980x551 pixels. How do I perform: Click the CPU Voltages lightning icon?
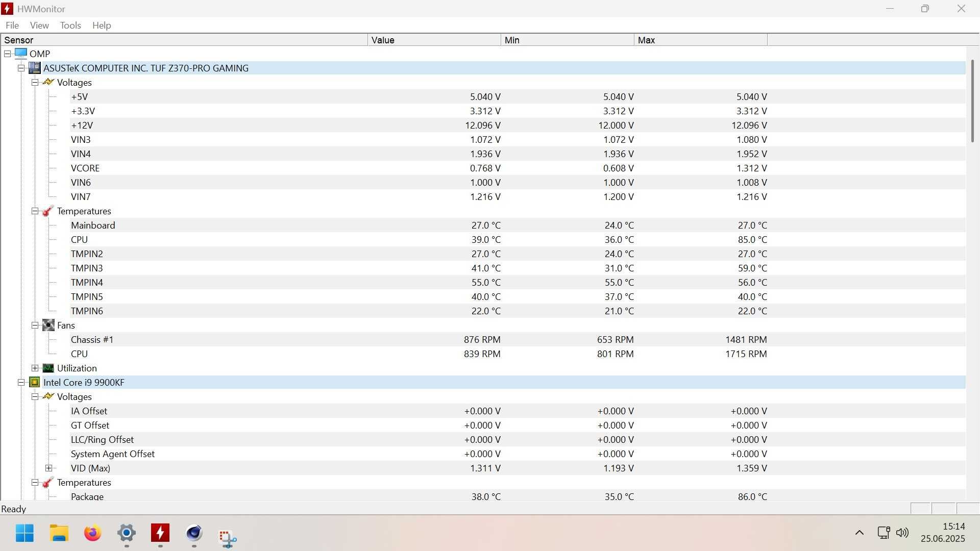(x=48, y=396)
